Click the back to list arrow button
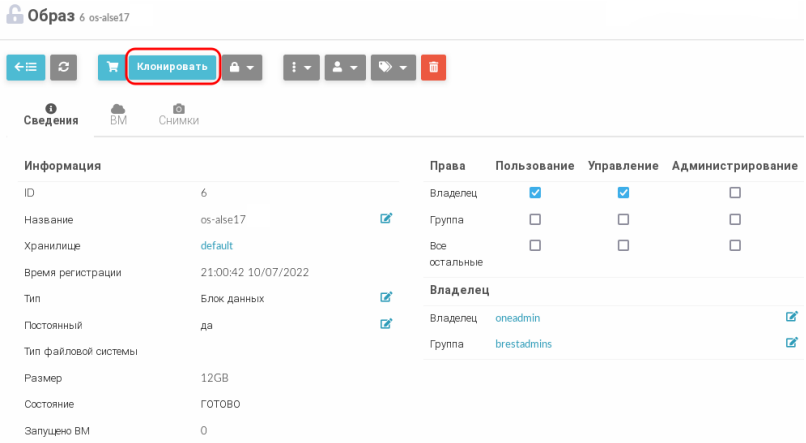 pos(25,67)
